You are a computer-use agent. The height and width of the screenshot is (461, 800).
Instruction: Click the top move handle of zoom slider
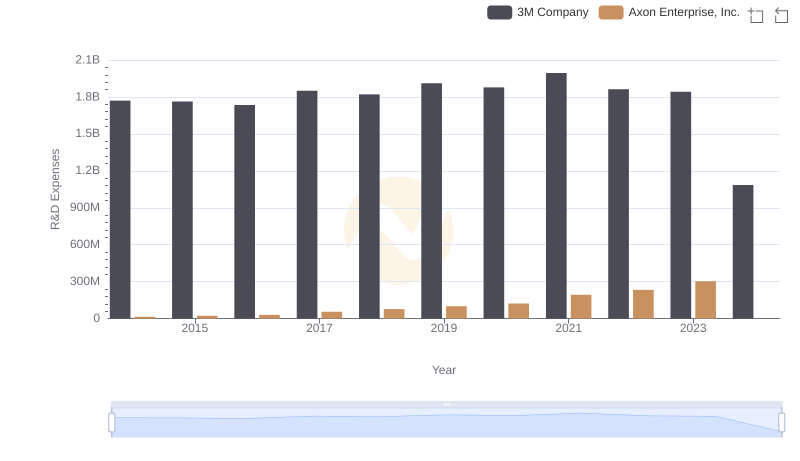click(x=446, y=404)
